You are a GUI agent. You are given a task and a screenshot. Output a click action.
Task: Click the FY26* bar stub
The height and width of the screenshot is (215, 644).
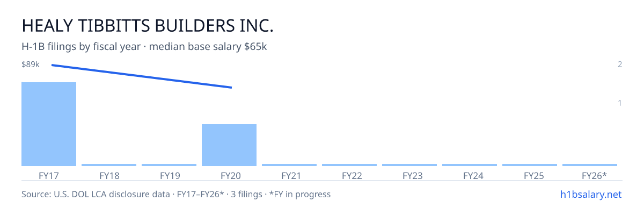click(x=590, y=165)
